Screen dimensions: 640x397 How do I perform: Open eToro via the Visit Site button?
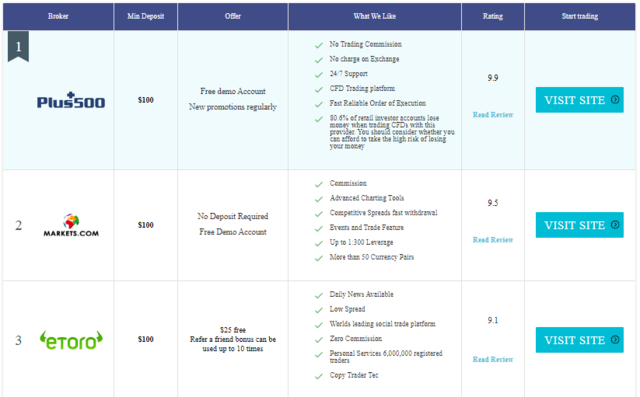point(580,340)
